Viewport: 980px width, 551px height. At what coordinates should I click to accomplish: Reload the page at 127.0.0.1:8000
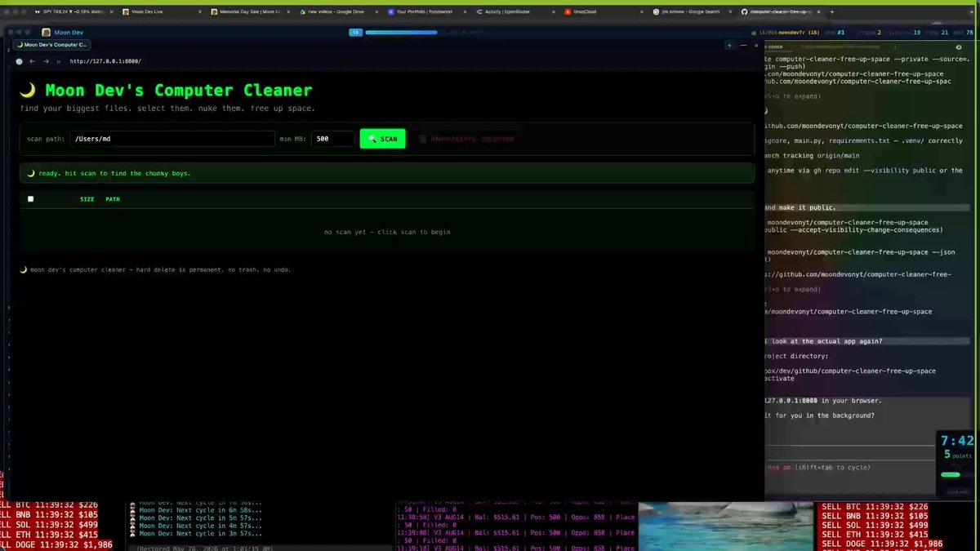58,61
